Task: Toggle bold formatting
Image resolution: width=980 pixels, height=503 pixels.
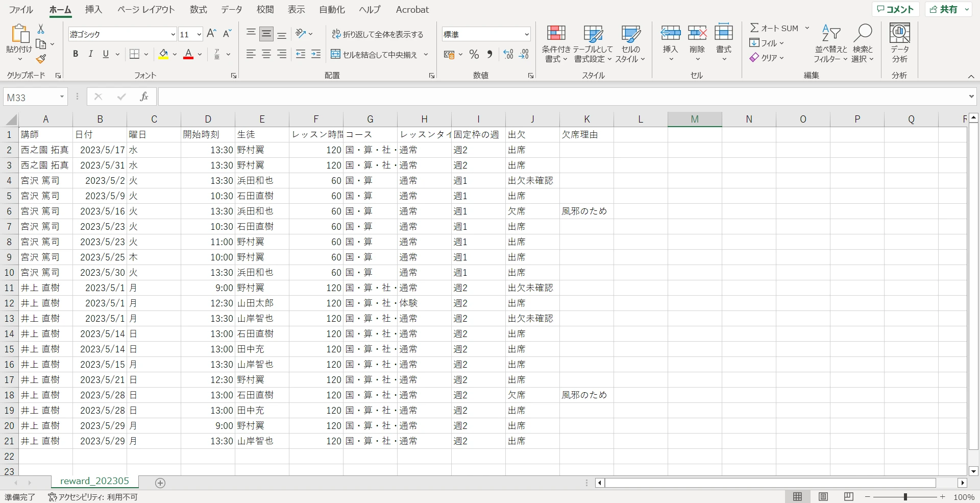Action: pyautogui.click(x=76, y=54)
